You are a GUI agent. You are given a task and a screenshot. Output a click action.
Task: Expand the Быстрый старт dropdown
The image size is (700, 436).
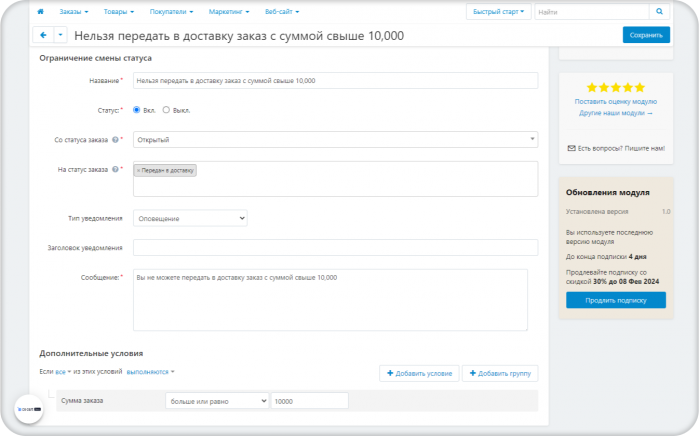[499, 12]
